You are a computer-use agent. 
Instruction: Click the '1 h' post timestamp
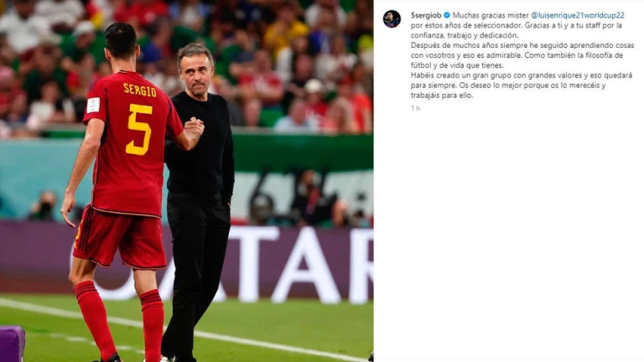pos(415,108)
